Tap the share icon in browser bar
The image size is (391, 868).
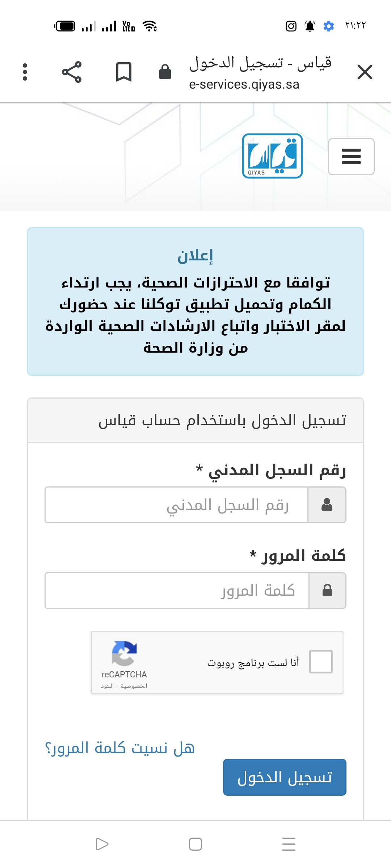(72, 72)
